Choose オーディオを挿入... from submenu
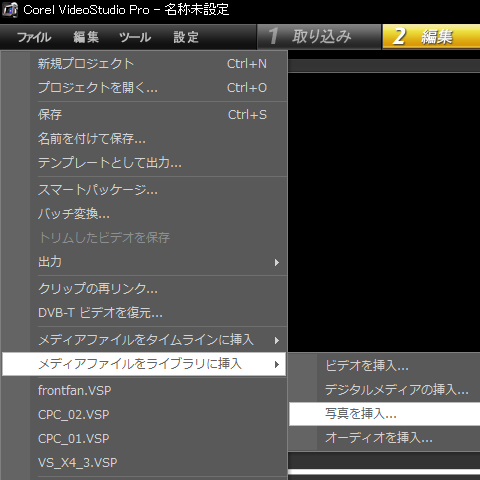The image size is (480, 480). [385, 438]
